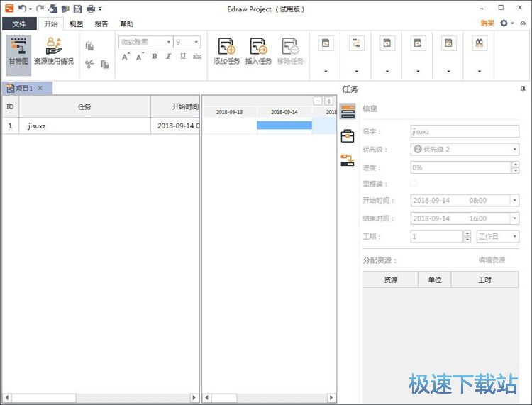532x405 pixels.
Task: Click the 名字 name input field
Action: tap(464, 131)
